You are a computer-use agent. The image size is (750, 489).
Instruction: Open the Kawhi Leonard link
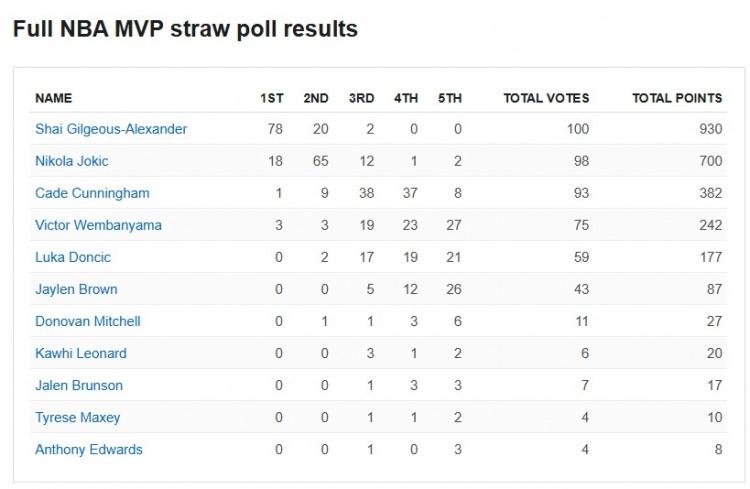(x=81, y=353)
